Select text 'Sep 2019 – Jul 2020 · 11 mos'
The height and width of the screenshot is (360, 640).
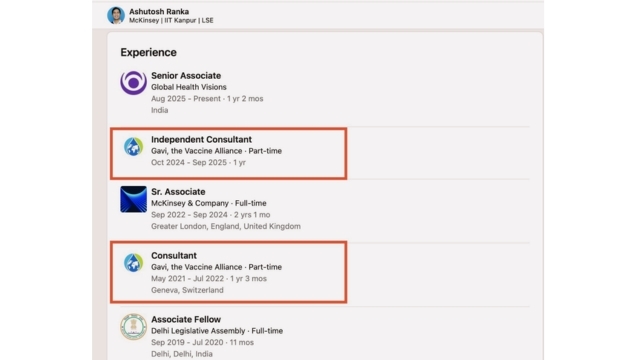(x=202, y=342)
